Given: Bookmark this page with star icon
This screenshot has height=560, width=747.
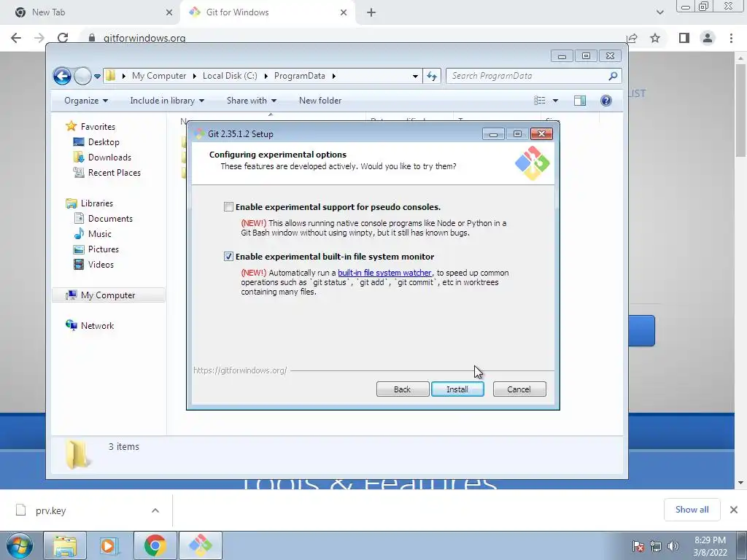Looking at the screenshot, I should 655,38.
